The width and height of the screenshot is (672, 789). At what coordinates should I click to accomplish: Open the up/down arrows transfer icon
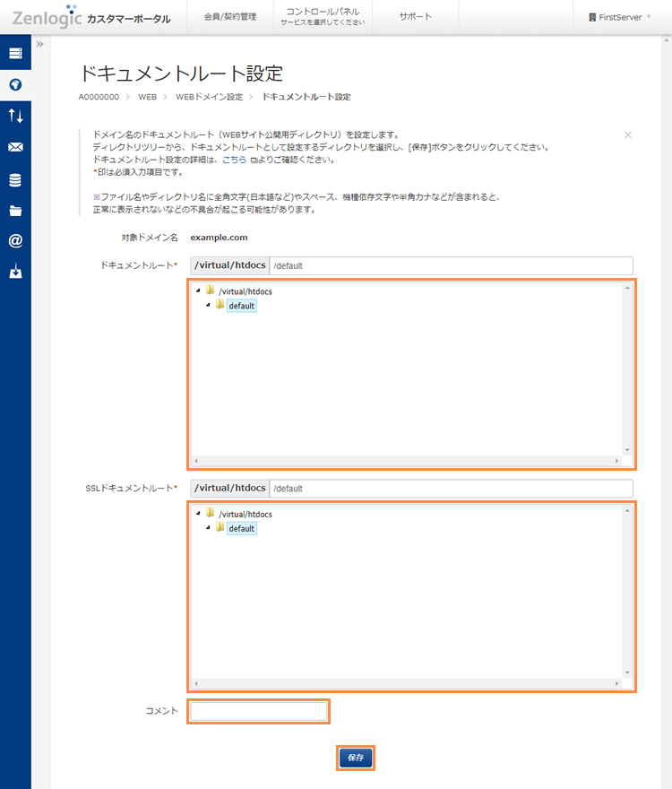[x=15, y=116]
